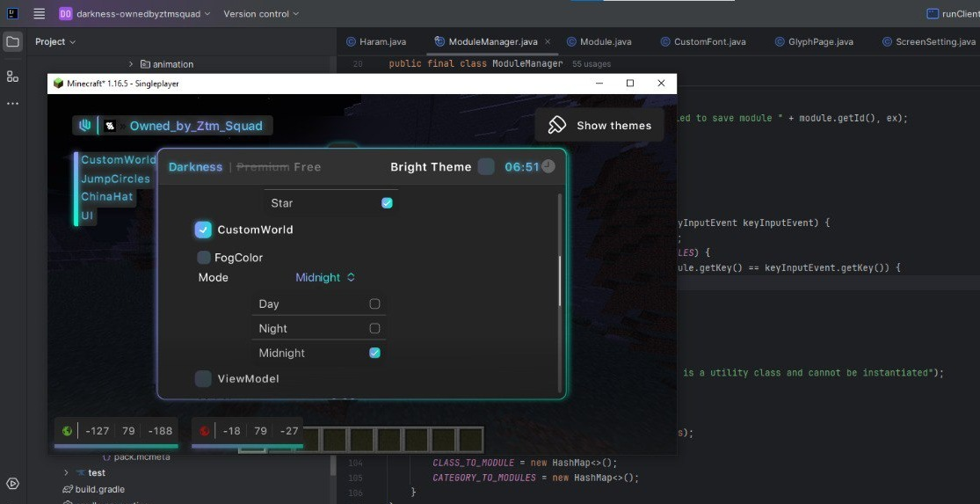Click the CustomWorld entry in module list
This screenshot has height=504, width=980.
point(119,159)
